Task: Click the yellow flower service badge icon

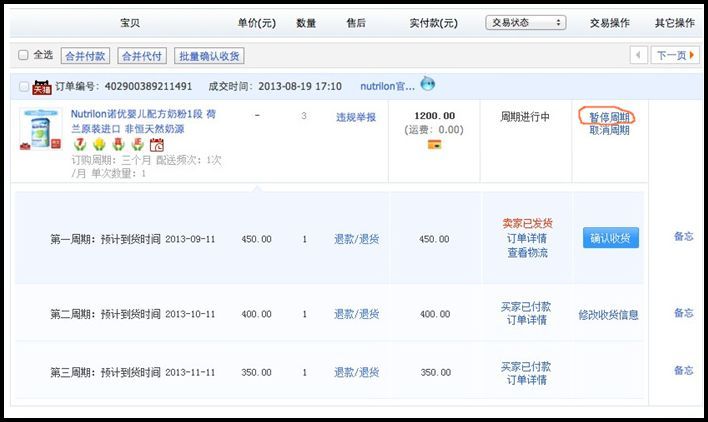Action: click(99, 144)
